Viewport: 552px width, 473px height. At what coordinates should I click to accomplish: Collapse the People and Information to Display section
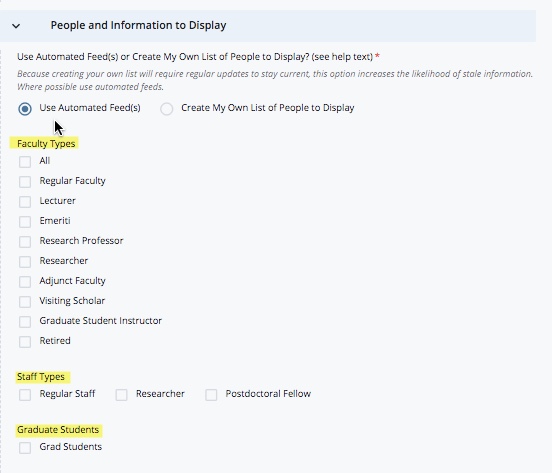coord(16,26)
